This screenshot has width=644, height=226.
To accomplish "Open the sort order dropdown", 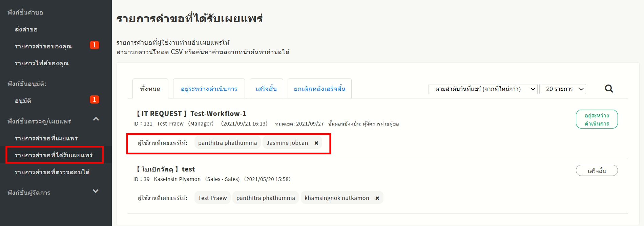I will coord(482,89).
